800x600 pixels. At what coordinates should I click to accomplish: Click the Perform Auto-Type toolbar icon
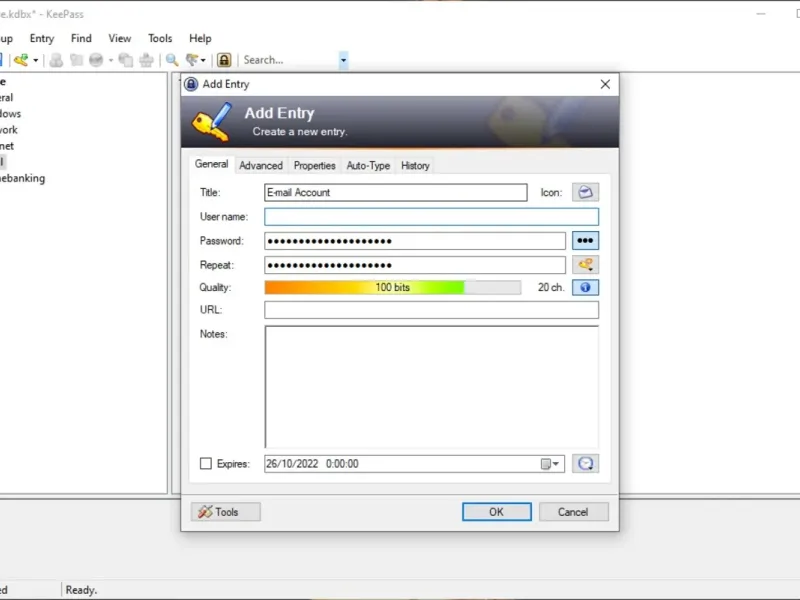point(146,60)
